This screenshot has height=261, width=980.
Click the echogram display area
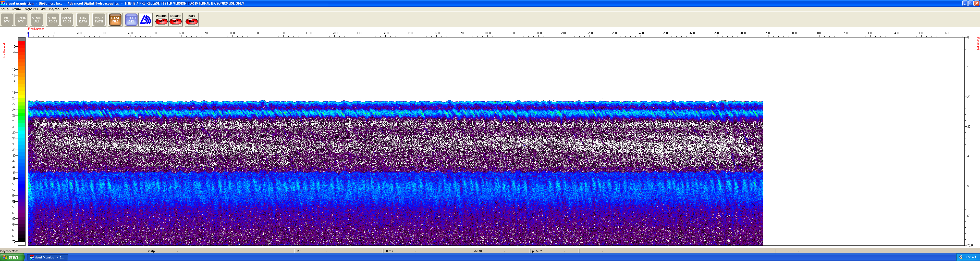pos(496,141)
